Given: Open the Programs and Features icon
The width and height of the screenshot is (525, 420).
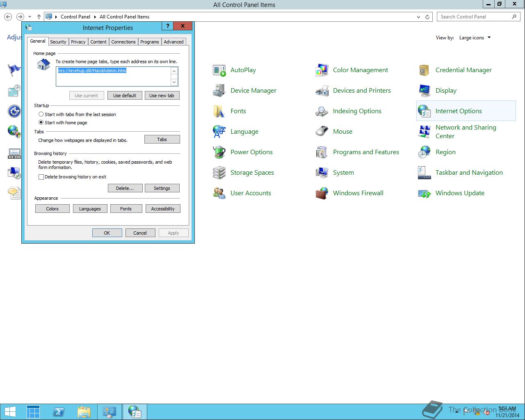Looking at the screenshot, I should point(322,152).
